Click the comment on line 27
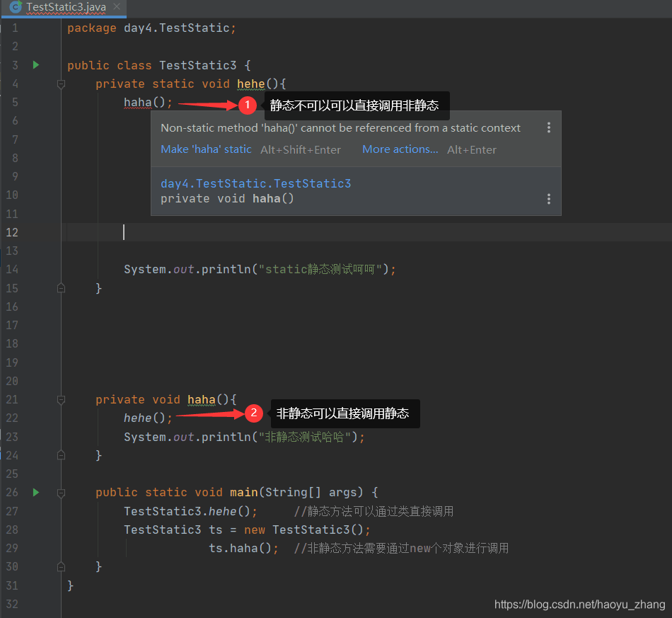 373,511
